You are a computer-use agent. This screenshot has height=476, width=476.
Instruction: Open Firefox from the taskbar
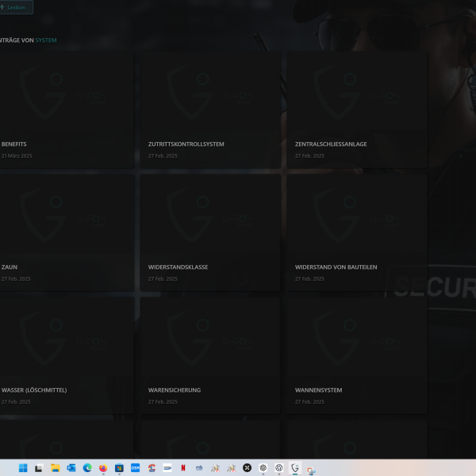pyautogui.click(x=103, y=468)
